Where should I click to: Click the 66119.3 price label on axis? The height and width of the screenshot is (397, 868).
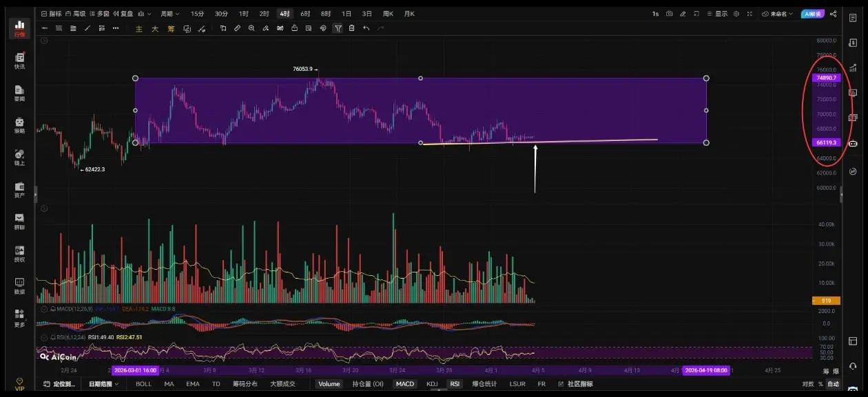(826, 142)
